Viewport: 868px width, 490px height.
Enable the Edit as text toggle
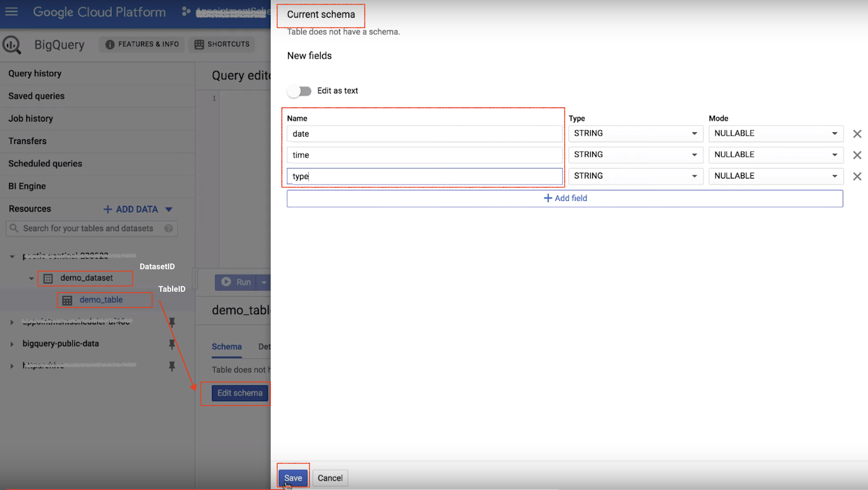click(299, 91)
